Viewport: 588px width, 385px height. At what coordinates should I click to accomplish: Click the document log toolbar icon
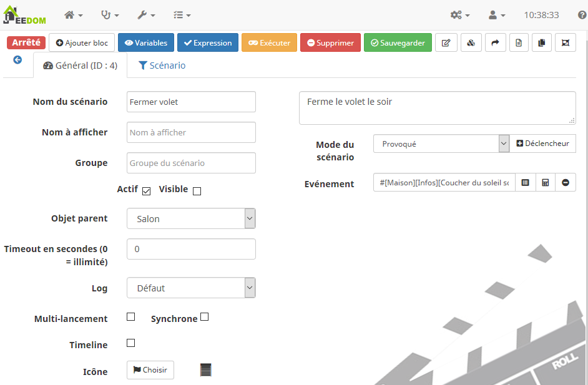[519, 42]
